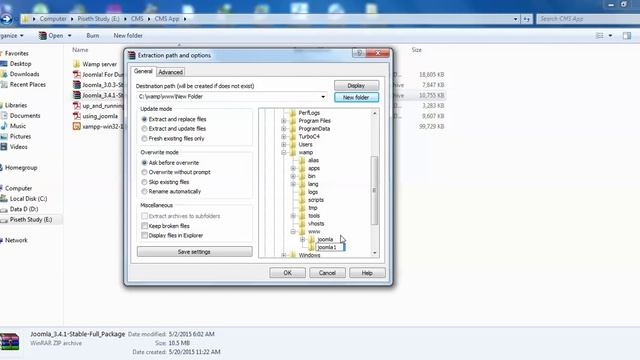Select Overwrite without prompt option
This screenshot has height=360, width=640.
click(x=144, y=172)
